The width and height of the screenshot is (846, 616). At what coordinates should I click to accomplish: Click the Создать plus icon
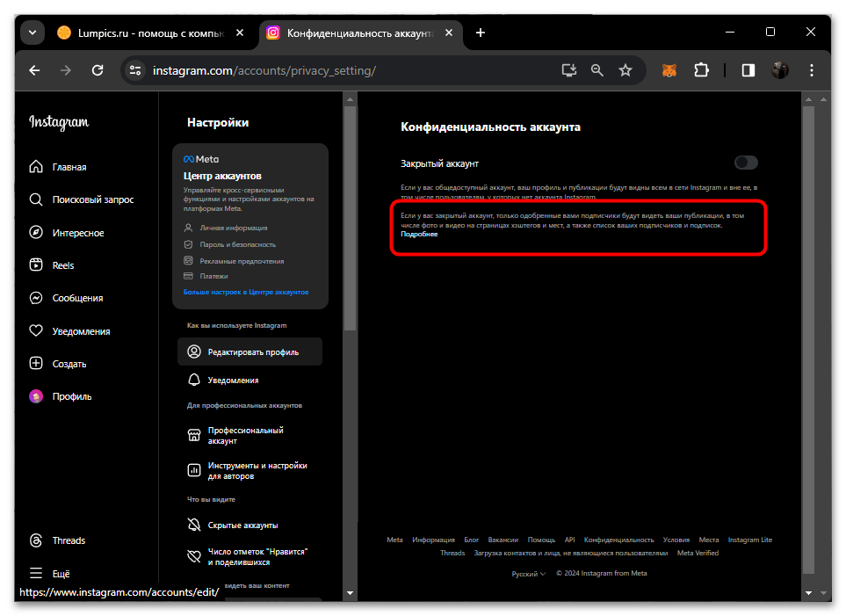[36, 363]
